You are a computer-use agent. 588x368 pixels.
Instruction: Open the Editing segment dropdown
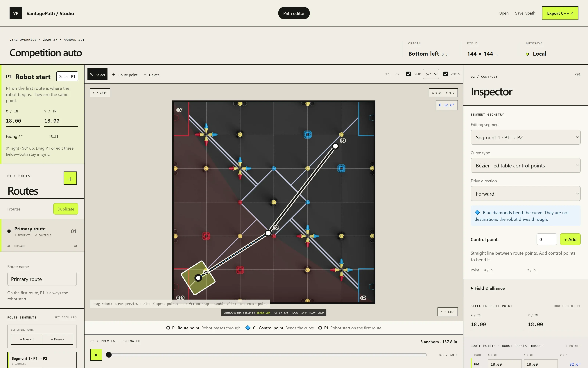click(x=526, y=137)
